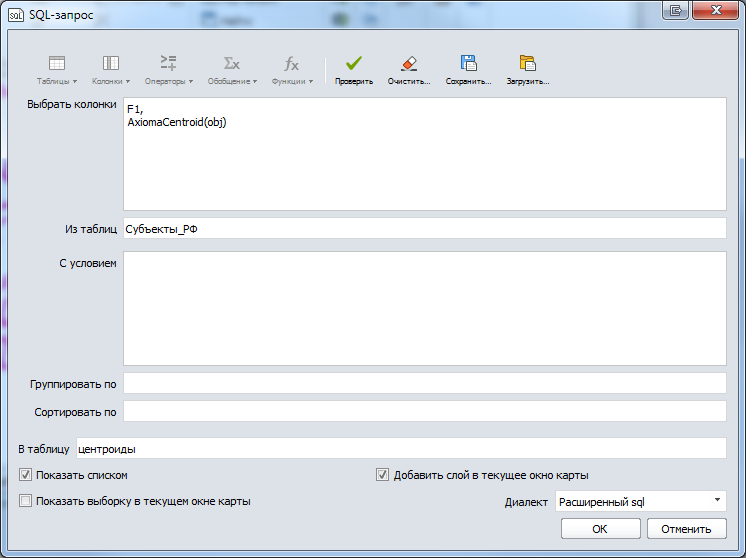746x558 pixels.
Task: Enable Показать выборку в текущем окне карты
Action: [25, 501]
